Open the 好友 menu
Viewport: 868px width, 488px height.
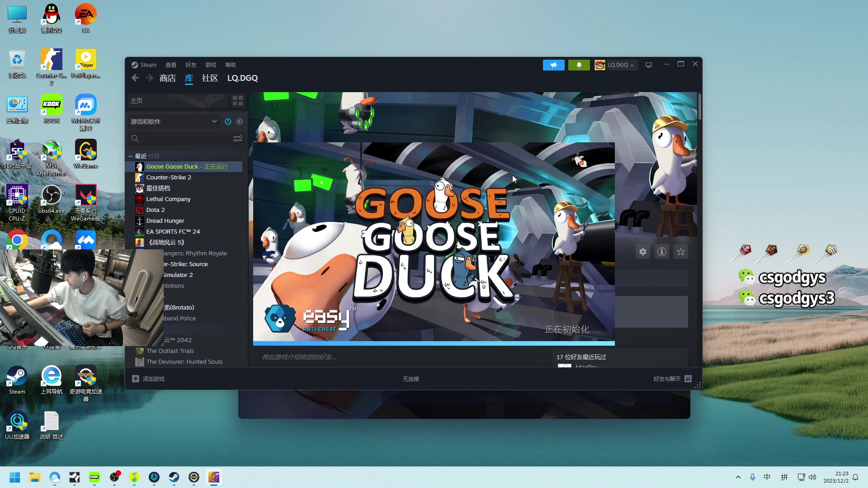click(x=191, y=65)
